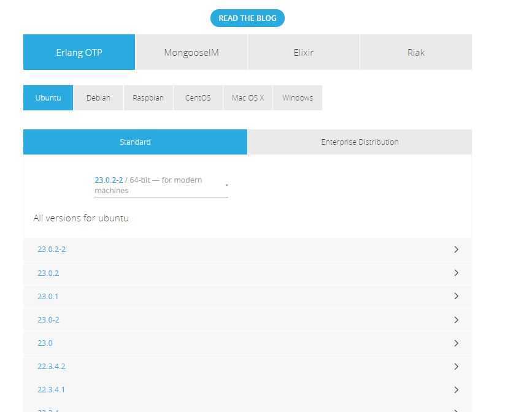Expand the 23.0 row chevron

click(x=457, y=343)
